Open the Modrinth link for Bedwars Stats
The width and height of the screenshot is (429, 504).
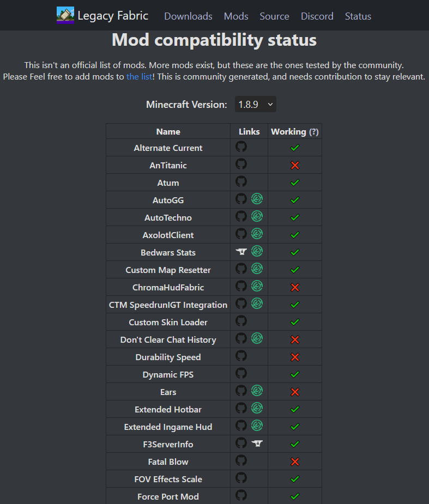point(257,251)
